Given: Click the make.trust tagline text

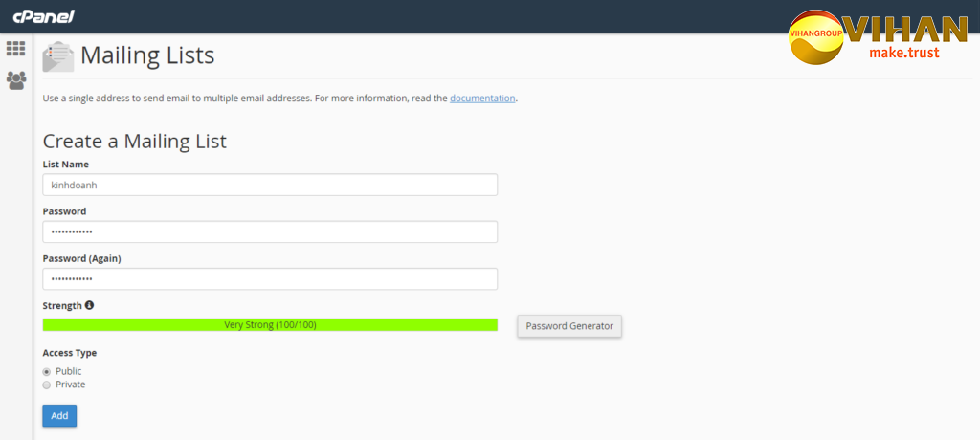Looking at the screenshot, I should click(x=903, y=53).
